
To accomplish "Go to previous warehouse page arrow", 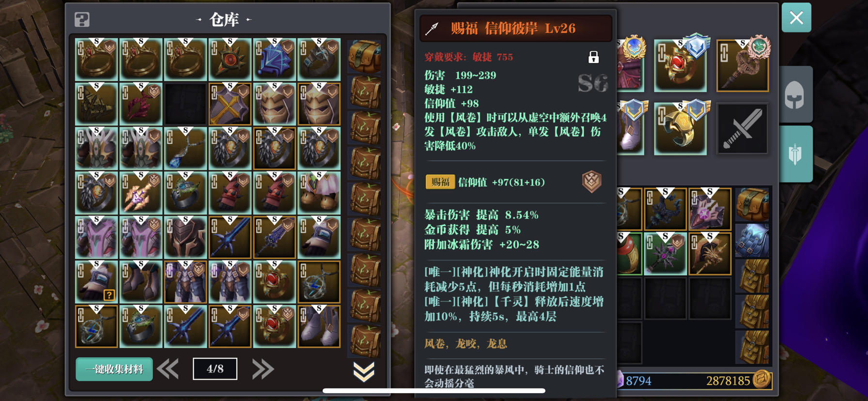I will (x=168, y=370).
